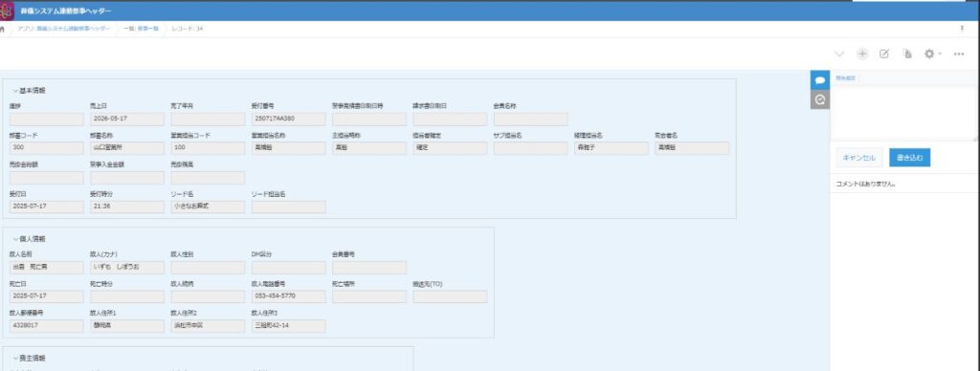This screenshot has height=371, width=980.
Task: Open the edit record pencil icon
Action: point(884,55)
